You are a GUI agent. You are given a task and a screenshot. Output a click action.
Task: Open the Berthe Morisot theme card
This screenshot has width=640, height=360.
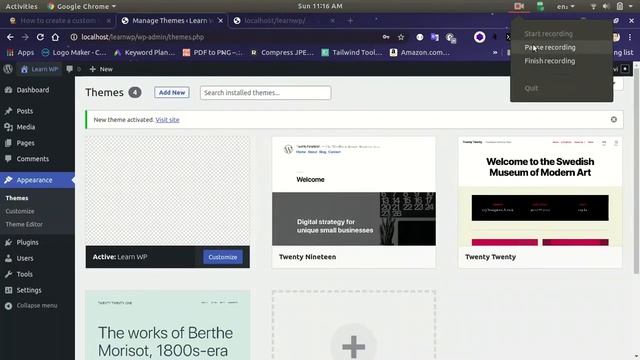168,325
